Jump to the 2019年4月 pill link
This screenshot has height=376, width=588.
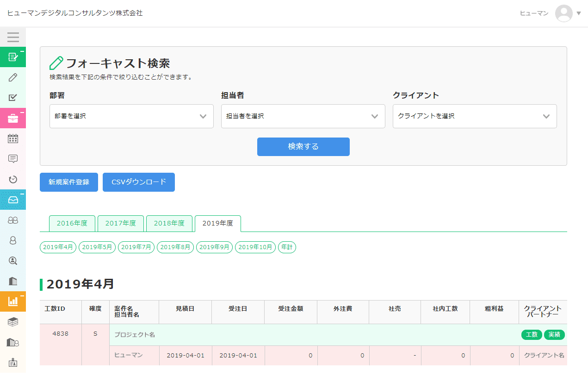[58, 247]
